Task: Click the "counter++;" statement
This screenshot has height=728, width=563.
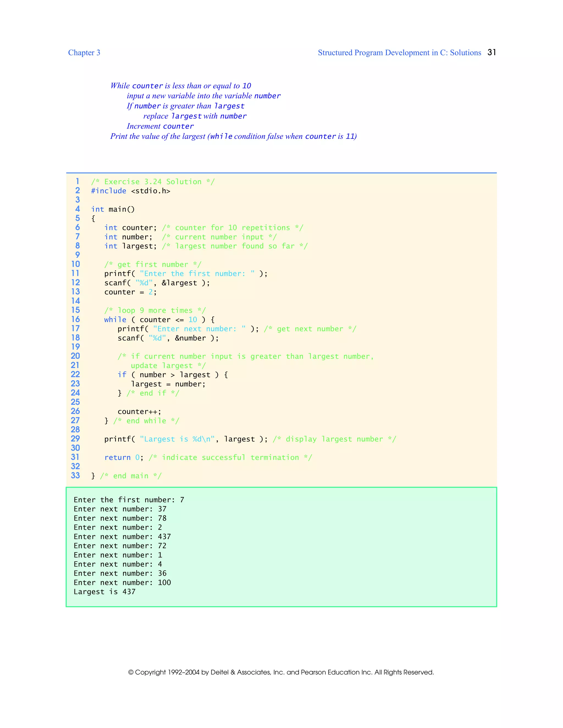Action: click(139, 412)
